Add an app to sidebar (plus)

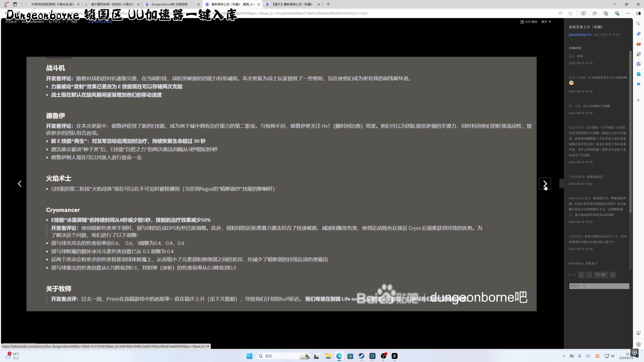click(638, 100)
